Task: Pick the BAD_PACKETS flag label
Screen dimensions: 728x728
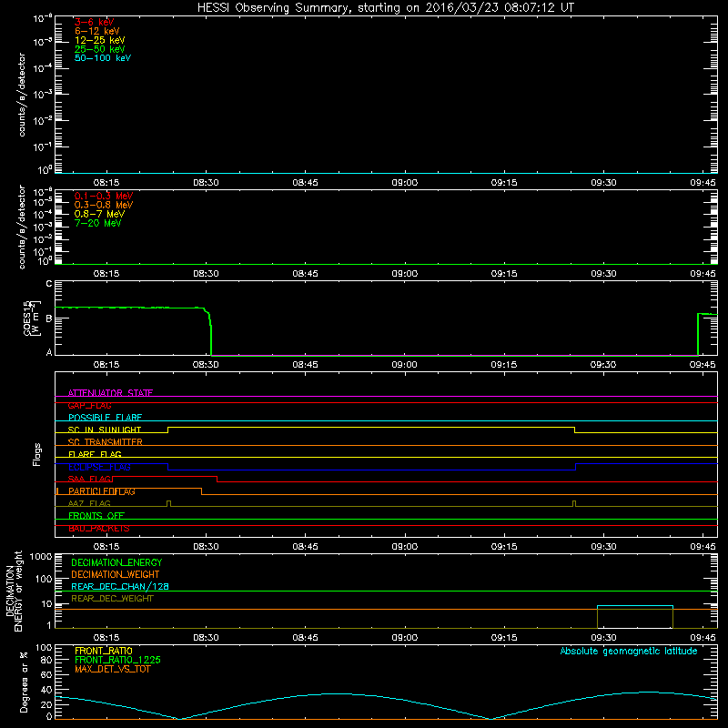Action: point(99,528)
